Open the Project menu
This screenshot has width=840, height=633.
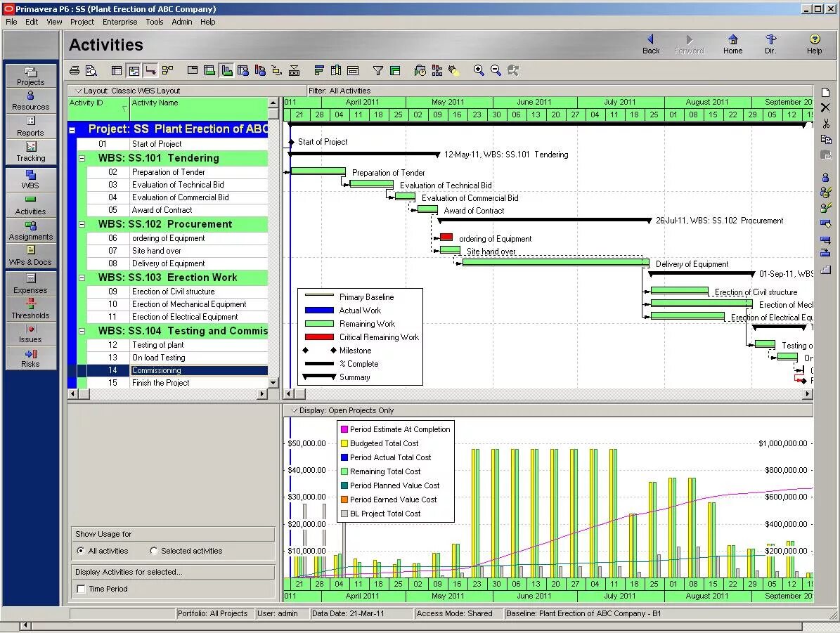[82, 22]
